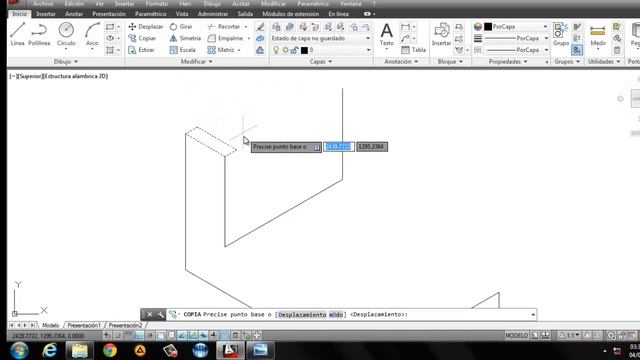The height and width of the screenshot is (360, 640).
Task: Click the Grupo tool
Action: [x=561, y=34]
